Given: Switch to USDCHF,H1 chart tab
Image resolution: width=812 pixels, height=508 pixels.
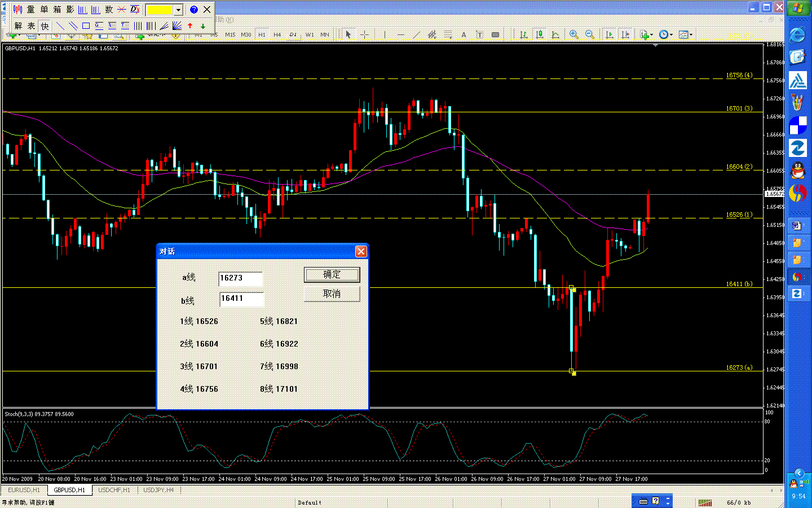Looking at the screenshot, I should click(x=114, y=490).
